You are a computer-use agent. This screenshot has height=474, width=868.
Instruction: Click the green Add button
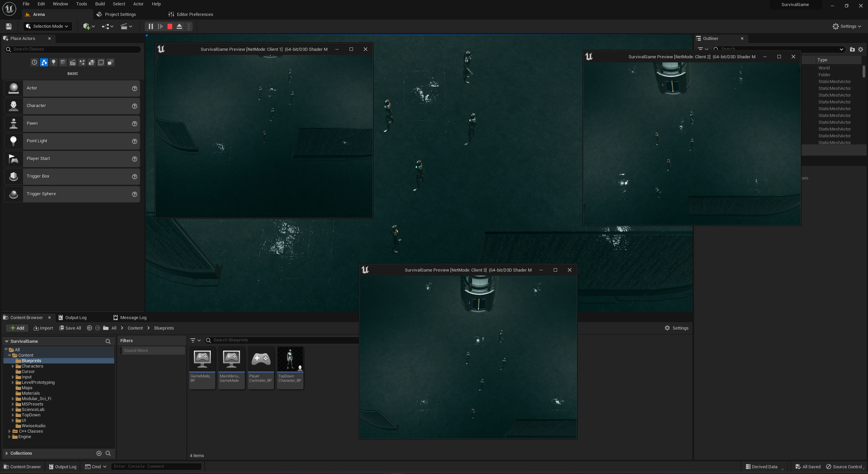[x=17, y=328]
